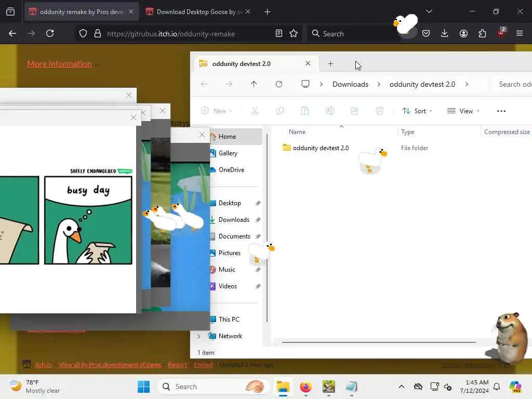The image size is (532, 399).
Task: Click the Firefox Search box
Action: 353,34
